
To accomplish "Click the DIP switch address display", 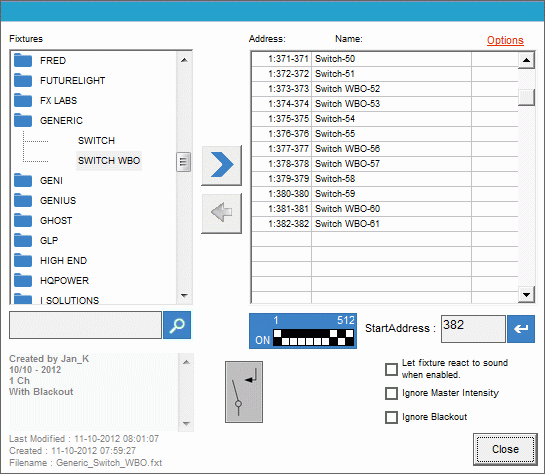I will point(303,331).
